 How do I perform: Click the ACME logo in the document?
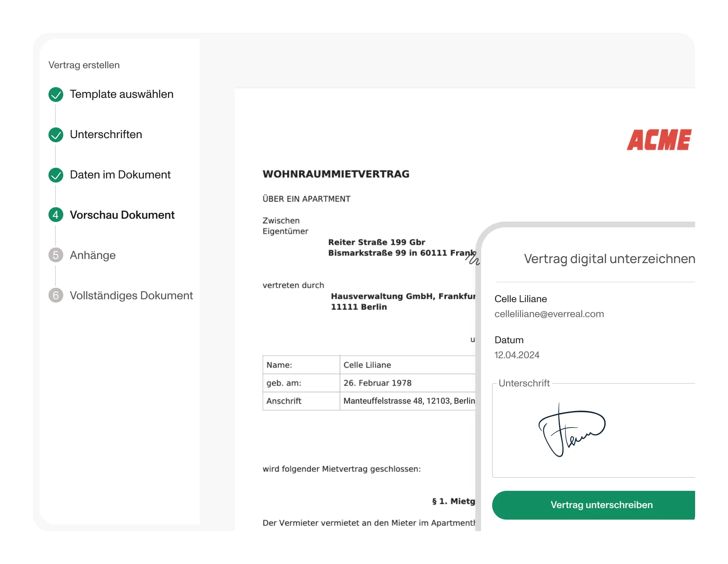(659, 140)
